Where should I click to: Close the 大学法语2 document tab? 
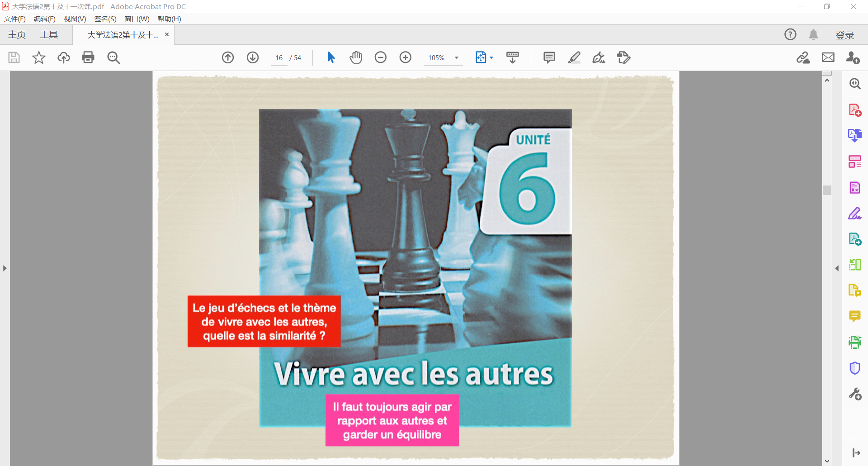click(x=167, y=34)
